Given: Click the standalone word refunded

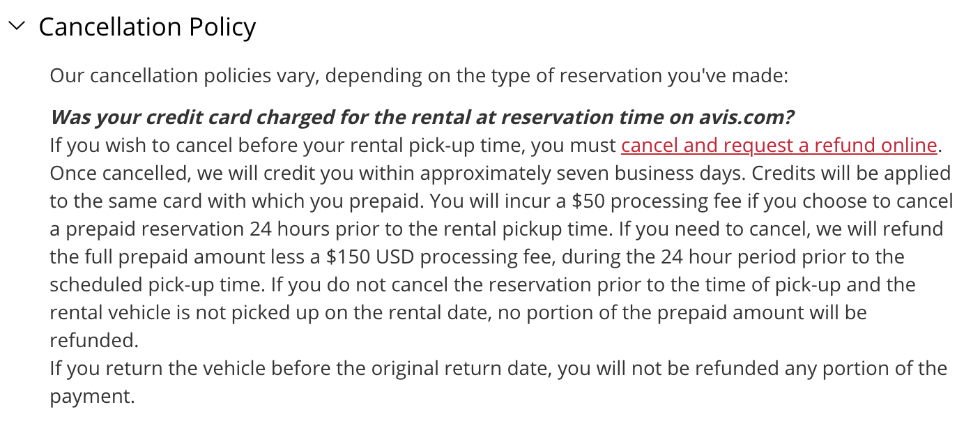Looking at the screenshot, I should click(93, 340).
